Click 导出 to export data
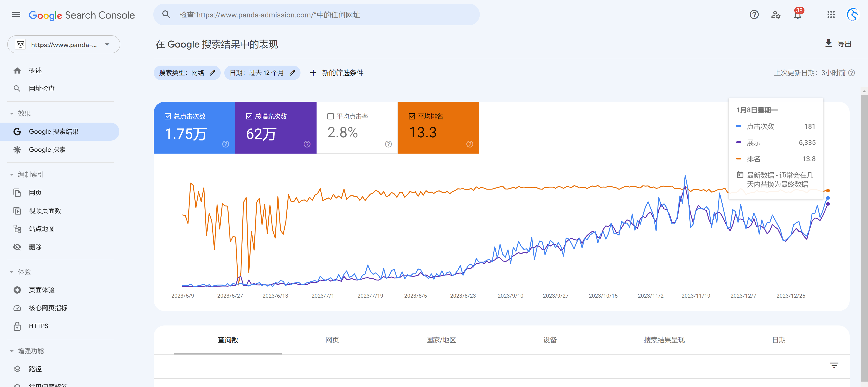The width and height of the screenshot is (868, 387). (x=839, y=43)
